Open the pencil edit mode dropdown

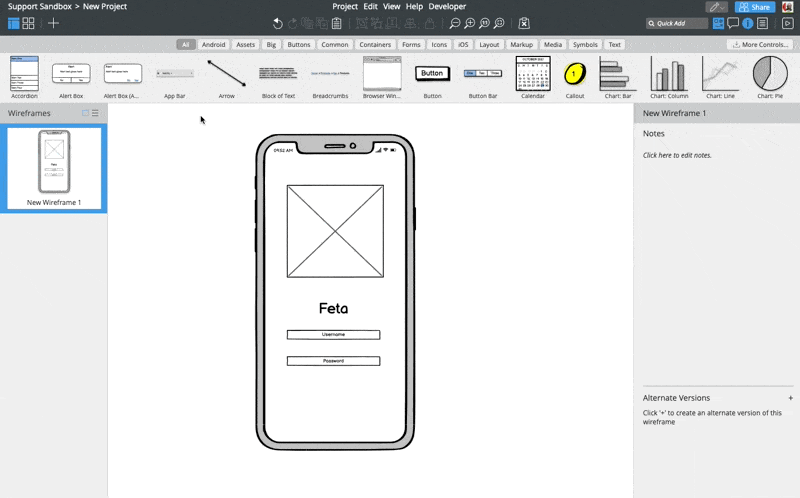pyautogui.click(x=717, y=7)
